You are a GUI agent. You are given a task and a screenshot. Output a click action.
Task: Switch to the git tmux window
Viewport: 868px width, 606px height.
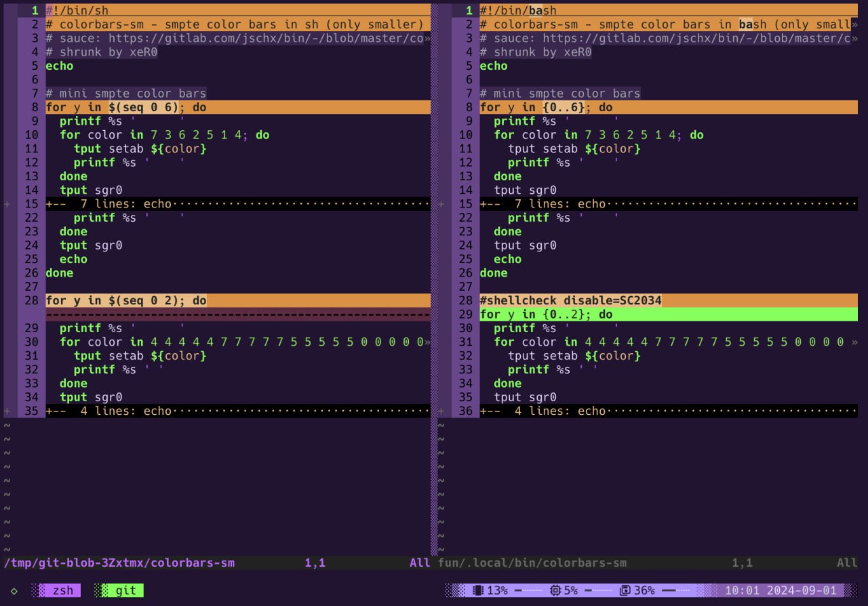click(x=125, y=590)
